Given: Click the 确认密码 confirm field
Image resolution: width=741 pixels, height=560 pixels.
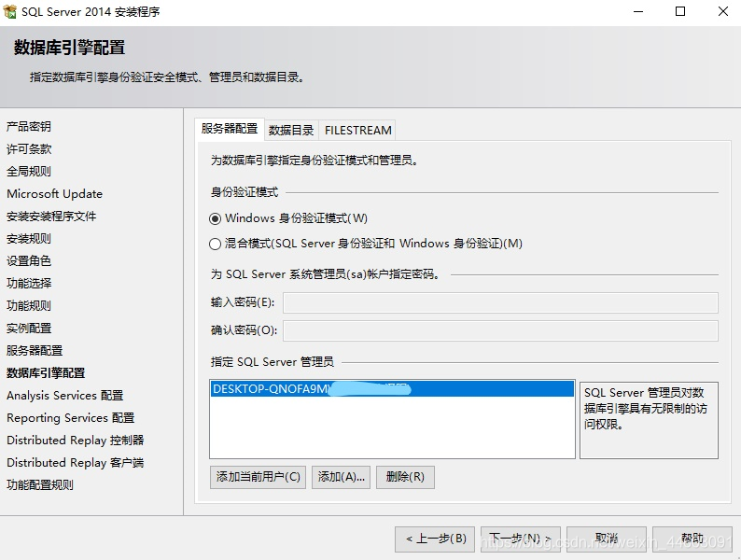Looking at the screenshot, I should [x=500, y=330].
